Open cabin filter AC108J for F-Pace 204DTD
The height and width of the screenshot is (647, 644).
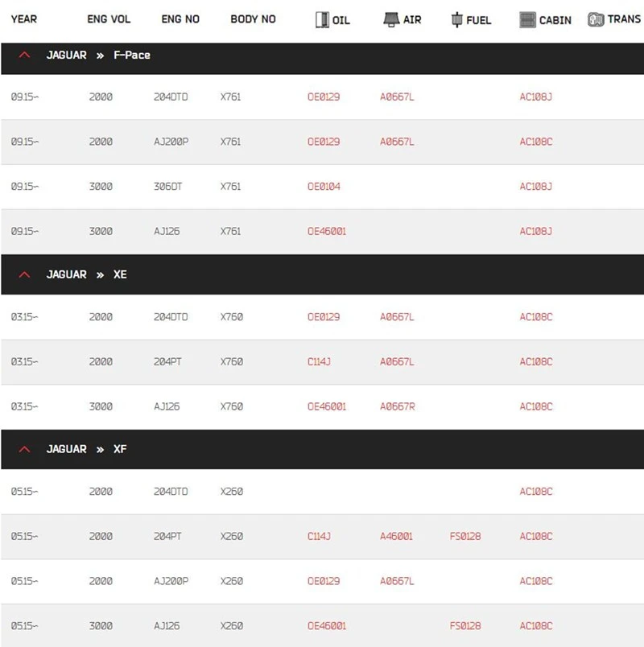pyautogui.click(x=536, y=97)
